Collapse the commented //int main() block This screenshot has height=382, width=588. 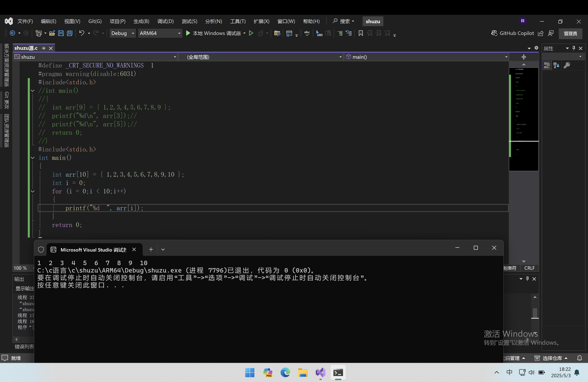click(x=33, y=91)
